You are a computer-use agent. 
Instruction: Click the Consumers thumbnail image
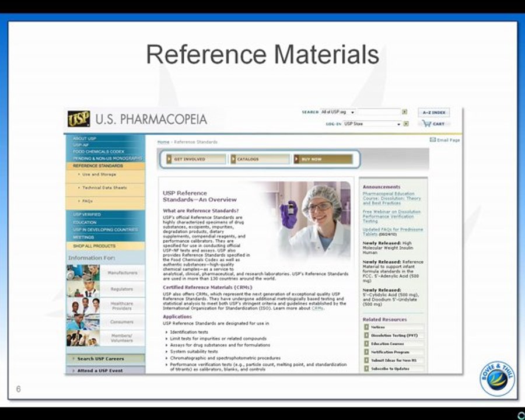(x=83, y=322)
